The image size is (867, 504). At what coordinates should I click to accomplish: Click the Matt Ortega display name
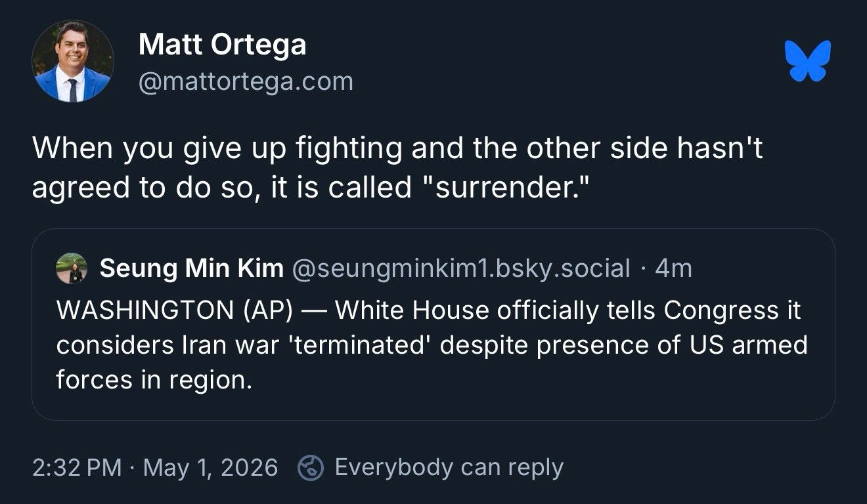(x=222, y=45)
